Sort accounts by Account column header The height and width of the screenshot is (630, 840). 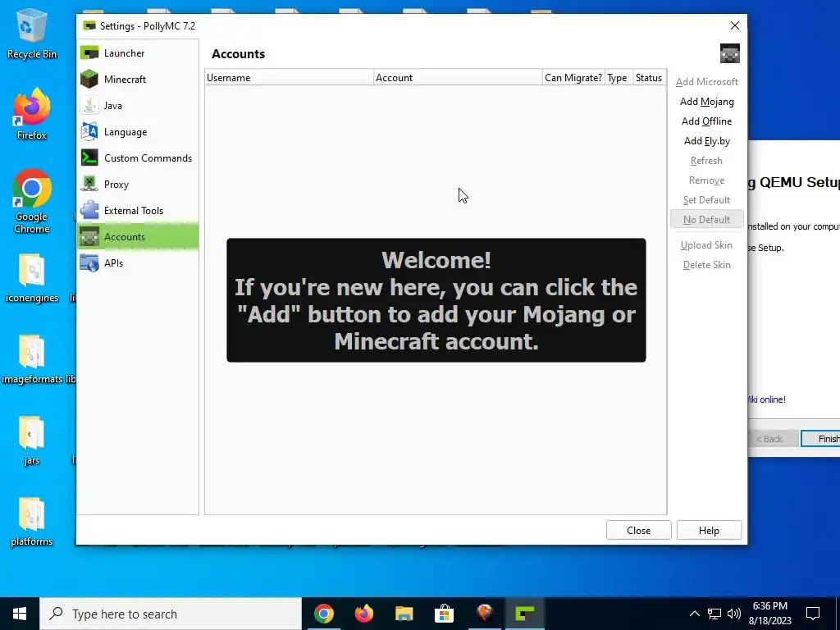(x=458, y=78)
